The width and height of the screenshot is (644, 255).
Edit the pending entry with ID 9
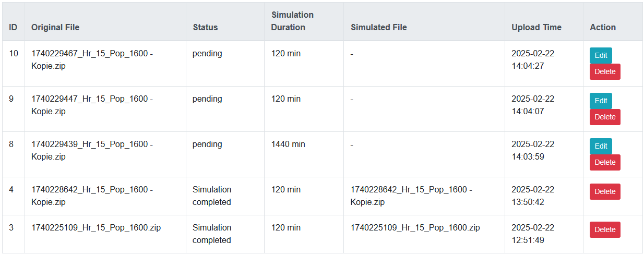coord(601,101)
